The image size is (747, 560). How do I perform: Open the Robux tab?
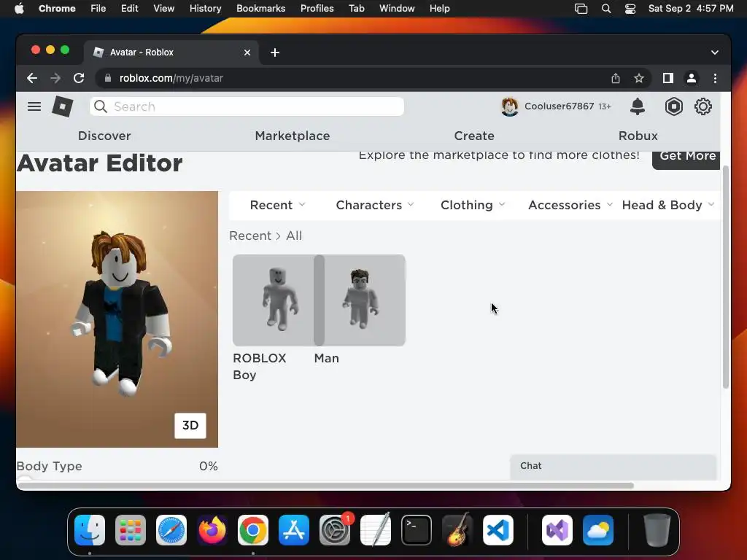[638, 136]
